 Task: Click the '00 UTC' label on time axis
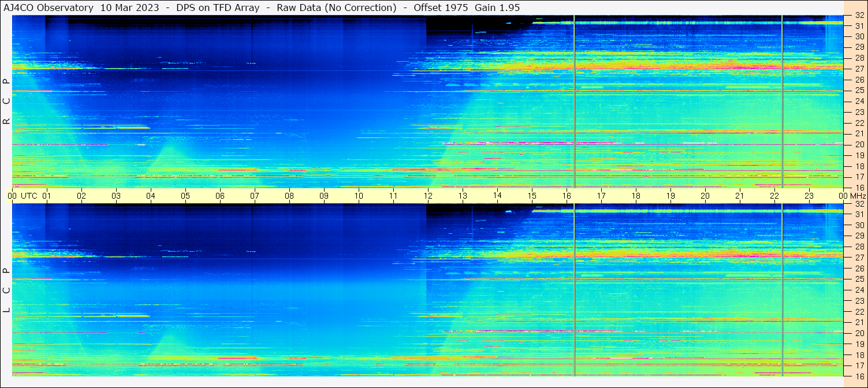coord(23,196)
